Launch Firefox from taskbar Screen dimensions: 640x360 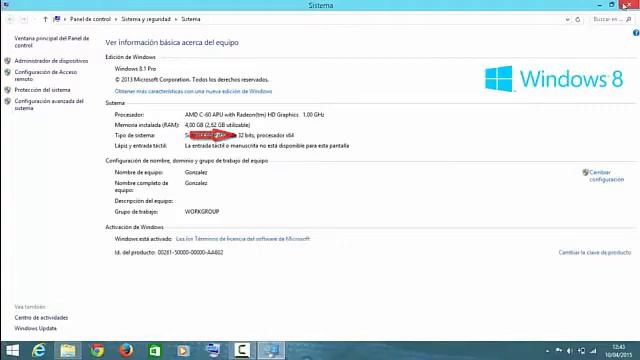pyautogui.click(x=126, y=351)
